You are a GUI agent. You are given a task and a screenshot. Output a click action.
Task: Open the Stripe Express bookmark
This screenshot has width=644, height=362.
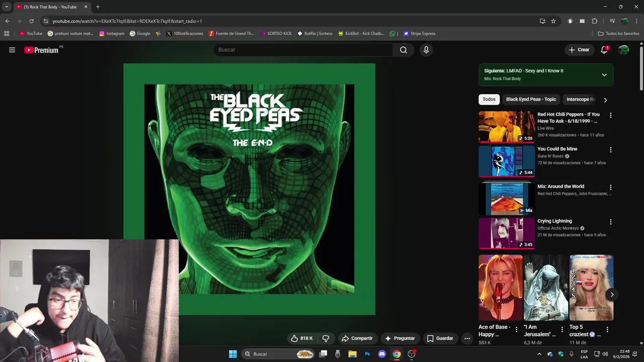419,34
